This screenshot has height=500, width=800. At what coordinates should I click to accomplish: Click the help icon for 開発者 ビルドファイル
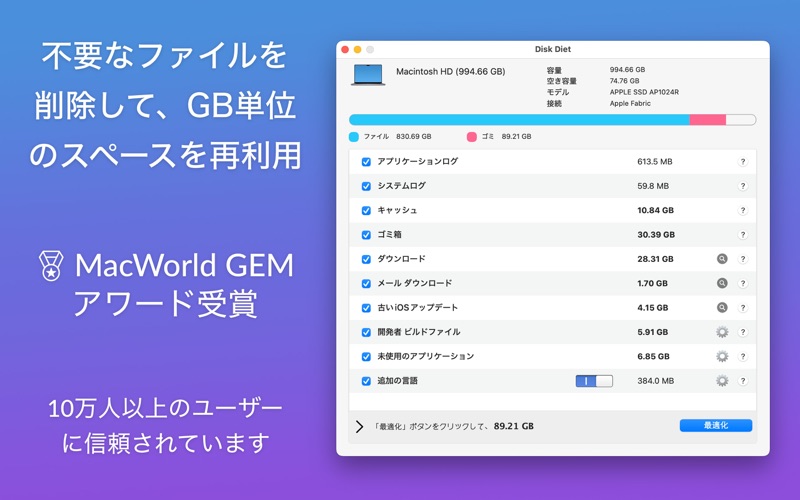coord(743,332)
